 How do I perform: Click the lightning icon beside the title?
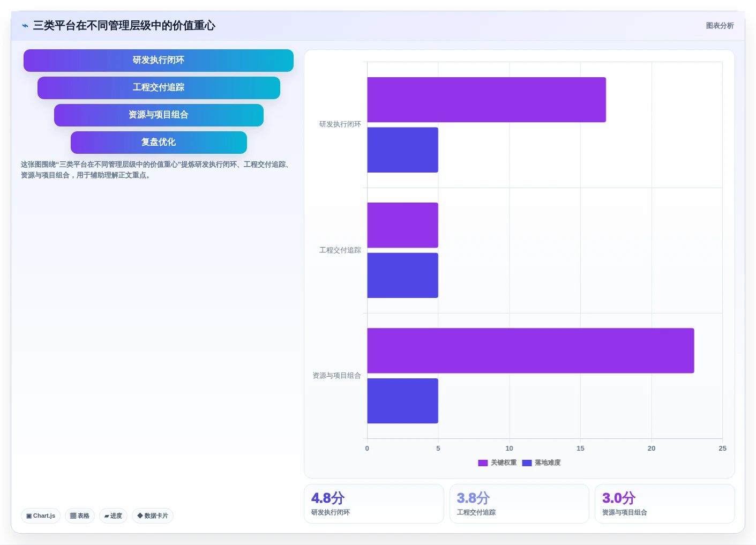coord(25,26)
